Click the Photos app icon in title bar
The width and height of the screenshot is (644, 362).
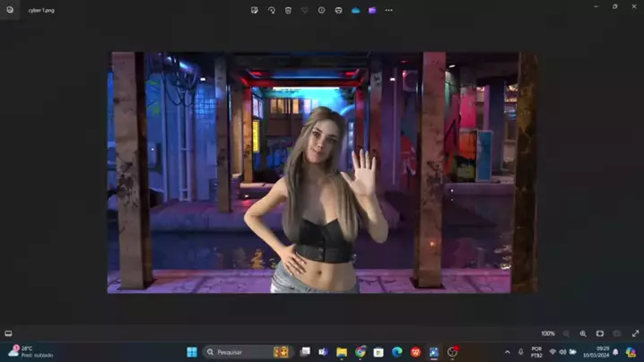[10, 10]
